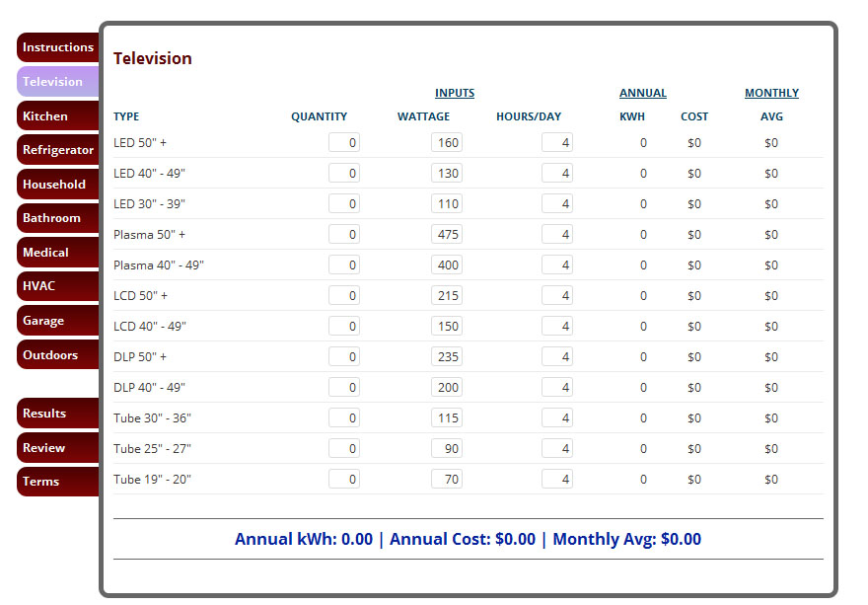This screenshot has height=605, width=868.
Task: Edit wattage field for Tube 25" - 27"
Action: tap(447, 449)
